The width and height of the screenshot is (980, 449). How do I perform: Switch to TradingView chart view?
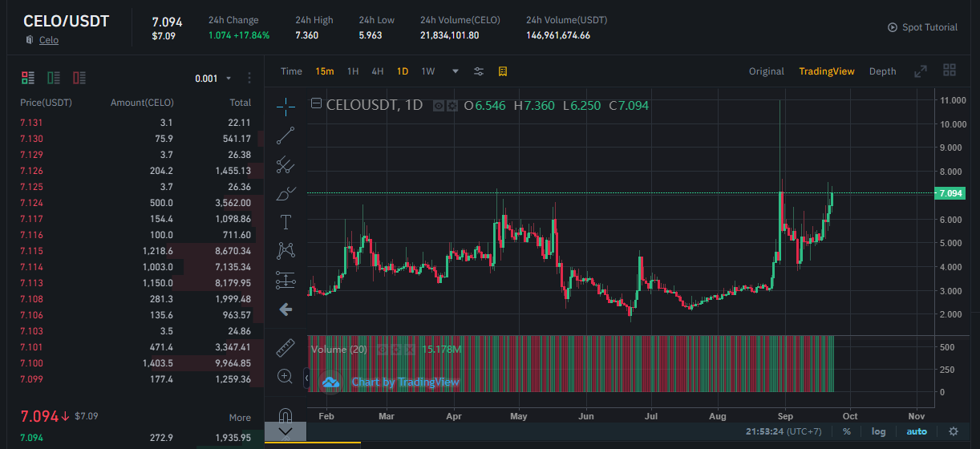click(x=827, y=71)
